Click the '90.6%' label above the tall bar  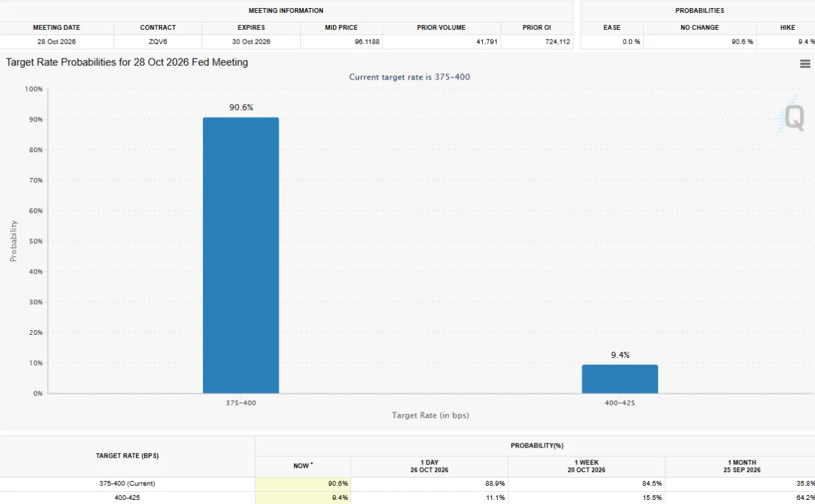(241, 107)
